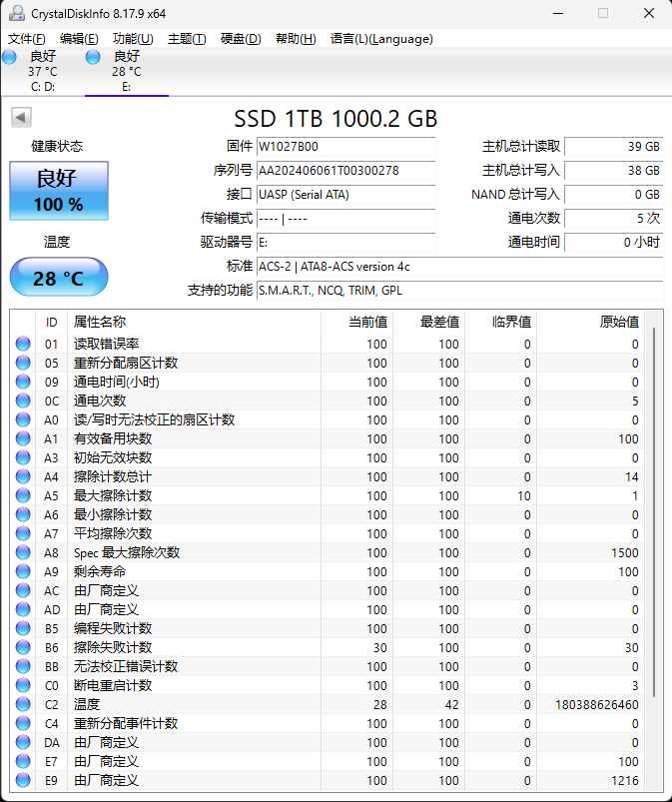This screenshot has height=802, width=672.
Task: Open the 功能(U) menu
Action: pos(133,39)
